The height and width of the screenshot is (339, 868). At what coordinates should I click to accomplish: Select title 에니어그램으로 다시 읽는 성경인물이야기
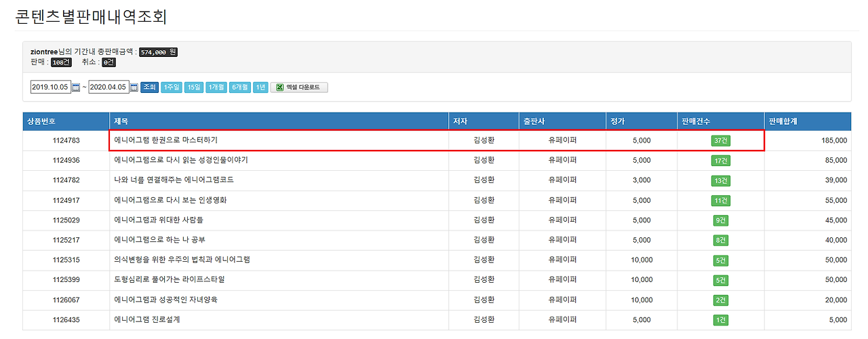coord(181,161)
